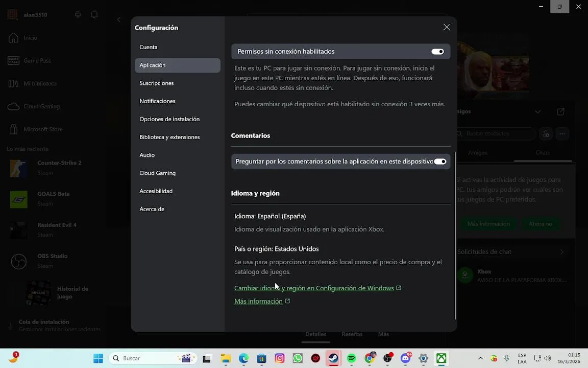
Task: Open Steam from taskbar
Action: tap(333, 358)
